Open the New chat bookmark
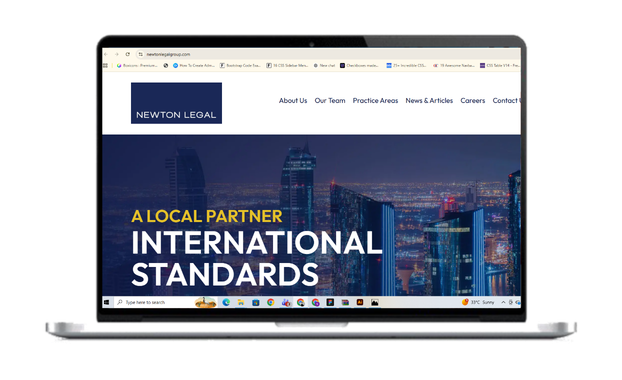Viewport: 622px width, 380px height. [x=324, y=65]
